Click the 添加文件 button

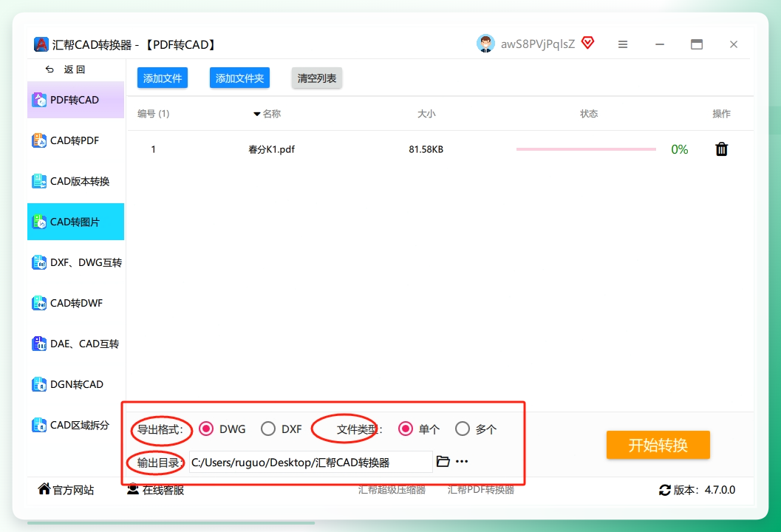pyautogui.click(x=163, y=78)
